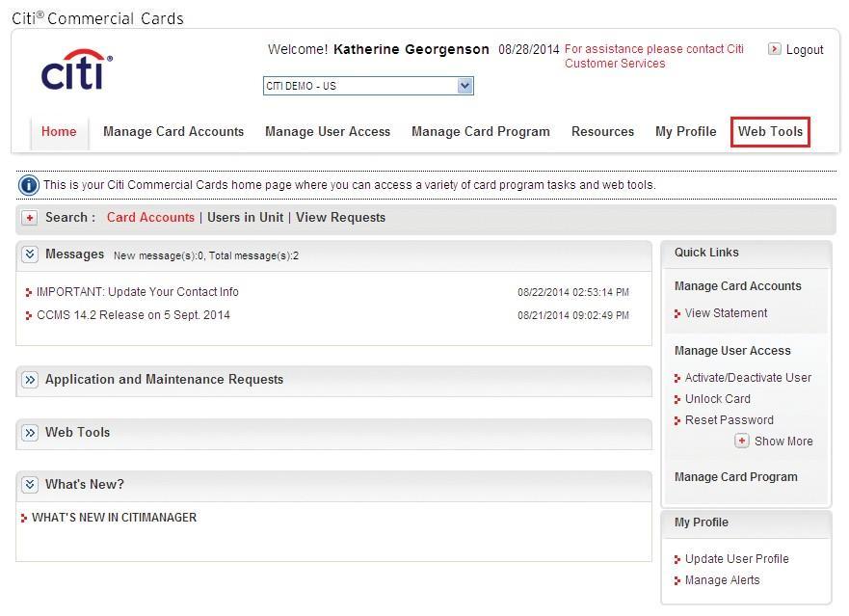
Task: Select Users in Unit search option
Action: [x=246, y=217]
